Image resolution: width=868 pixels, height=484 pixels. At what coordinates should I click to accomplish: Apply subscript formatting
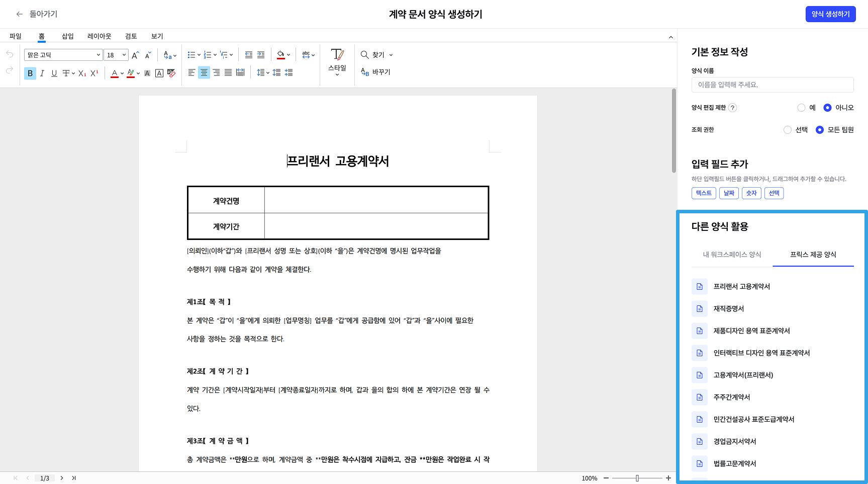pyautogui.click(x=82, y=73)
